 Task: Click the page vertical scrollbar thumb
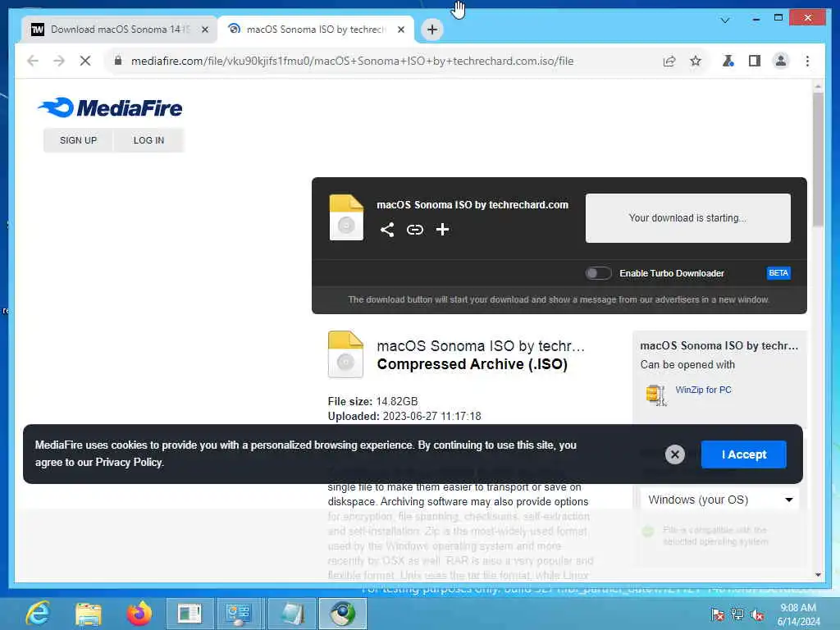pos(818,160)
